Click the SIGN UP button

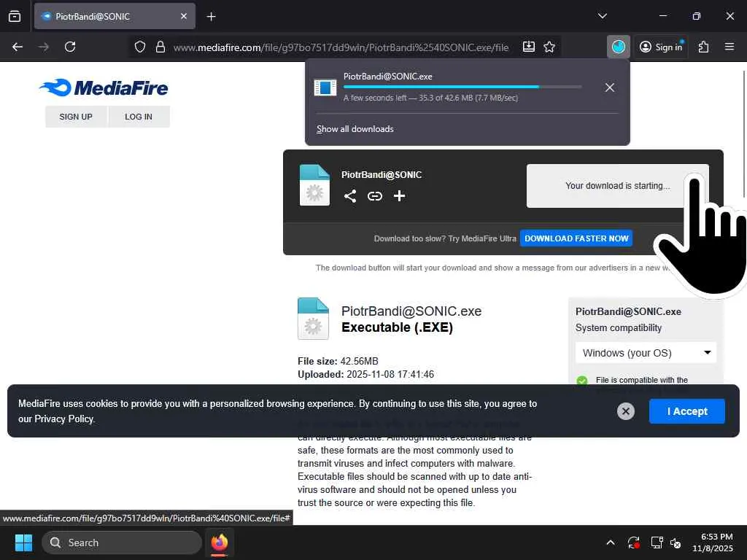76,117
